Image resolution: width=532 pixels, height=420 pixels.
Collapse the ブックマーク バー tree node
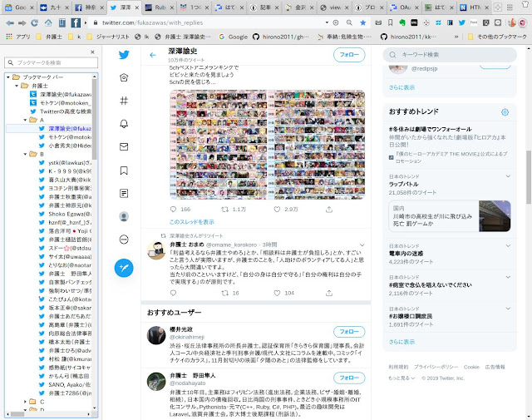click(x=8, y=77)
